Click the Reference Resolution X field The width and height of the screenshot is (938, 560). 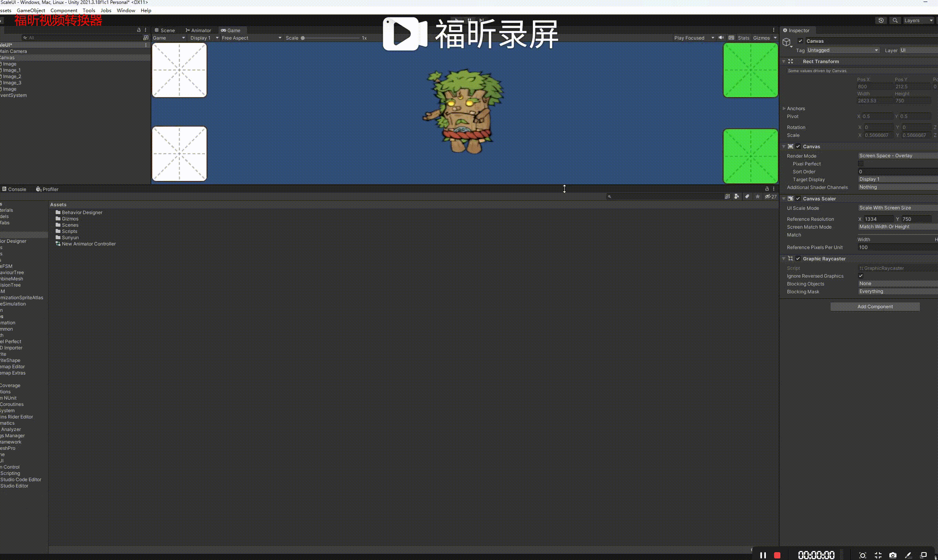[x=878, y=219]
